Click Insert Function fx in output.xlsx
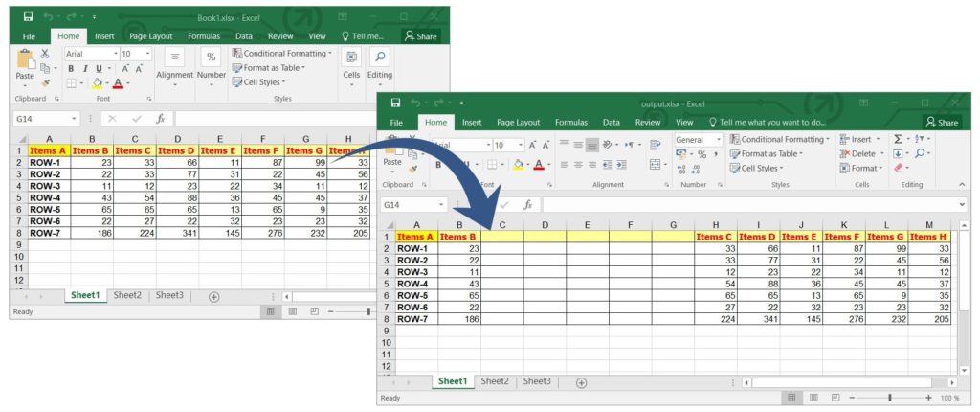The height and width of the screenshot is (412, 980). (527, 205)
